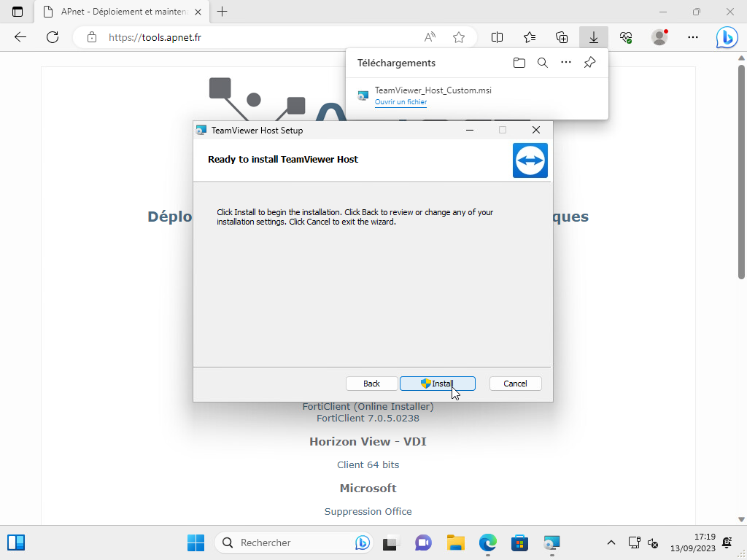Viewport: 747px width, 560px height.
Task: Pin the Téléchargements panel
Action: click(x=589, y=63)
